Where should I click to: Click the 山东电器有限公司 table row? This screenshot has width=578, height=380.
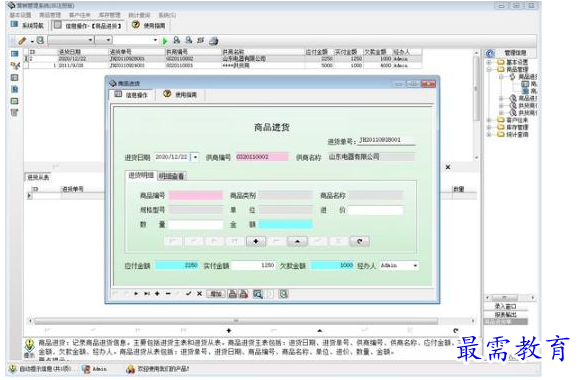pos(224,59)
